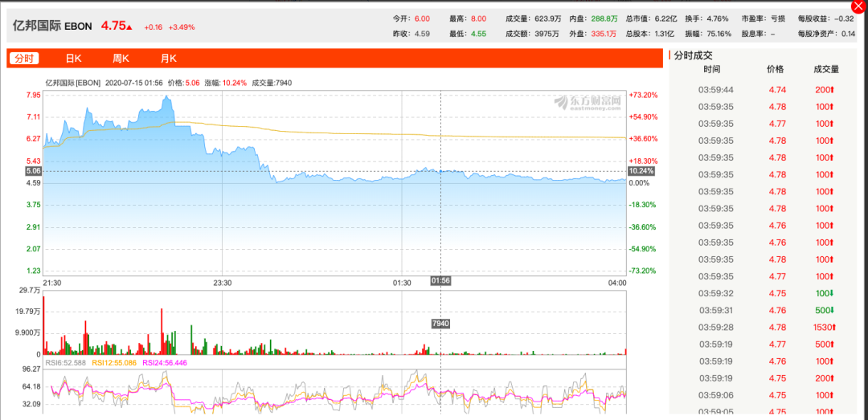The width and height of the screenshot is (868, 420).
Task: Click the RSI24:56.446 magenta indicator label
Action: tap(165, 362)
